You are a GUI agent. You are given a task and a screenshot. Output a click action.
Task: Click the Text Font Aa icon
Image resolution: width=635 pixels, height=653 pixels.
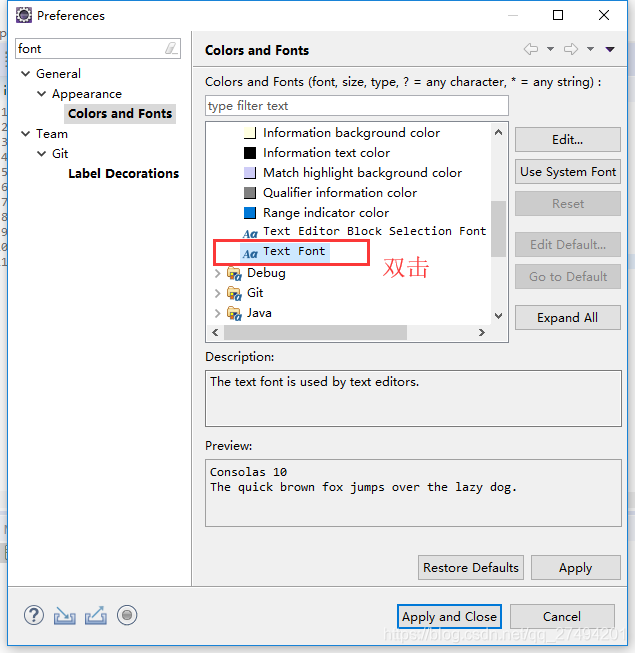(250, 253)
